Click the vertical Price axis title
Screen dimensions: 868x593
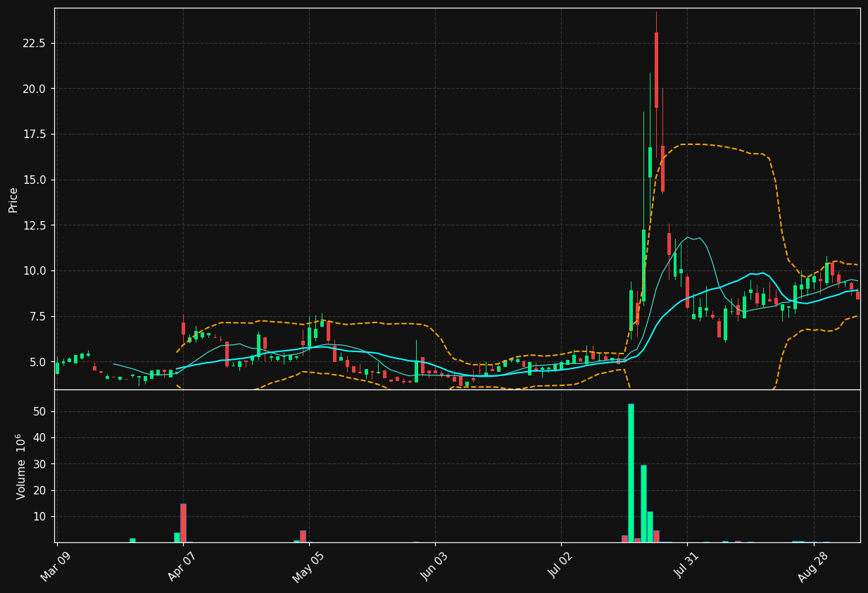tap(13, 199)
